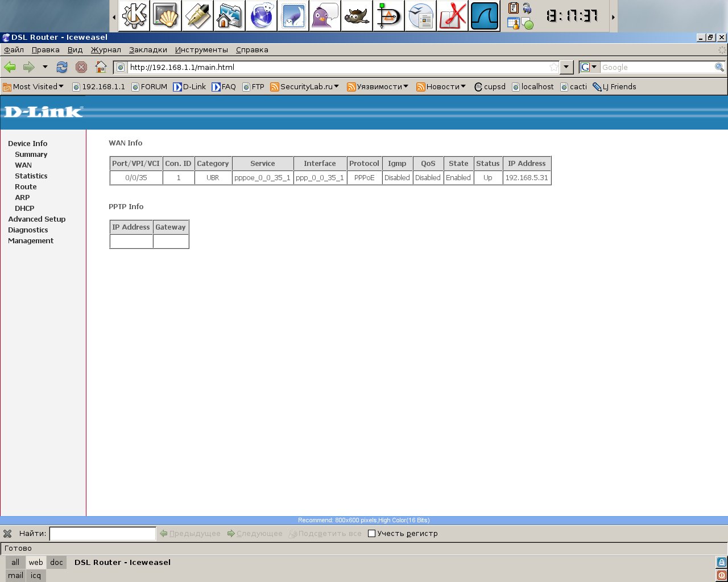Enable the match case checkbox in the find bar
The width and height of the screenshot is (728, 582).
click(x=372, y=534)
